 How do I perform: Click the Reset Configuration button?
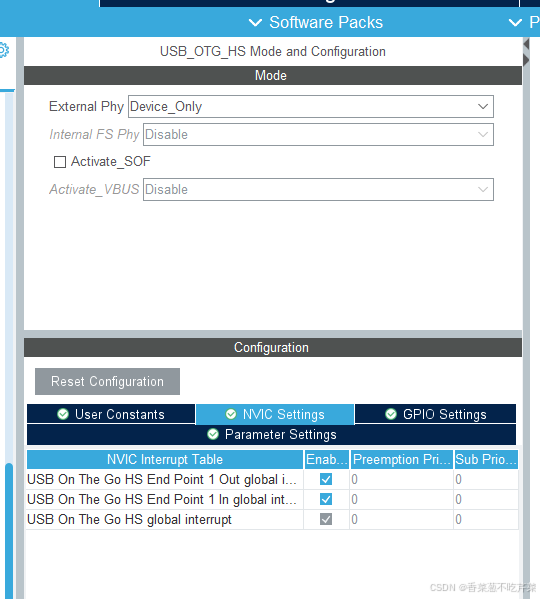click(x=107, y=382)
